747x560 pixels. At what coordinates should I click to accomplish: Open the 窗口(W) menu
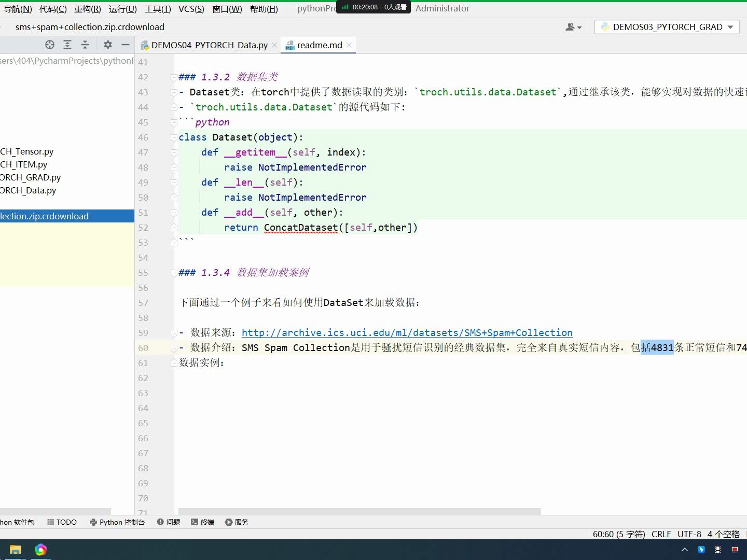pos(227,9)
